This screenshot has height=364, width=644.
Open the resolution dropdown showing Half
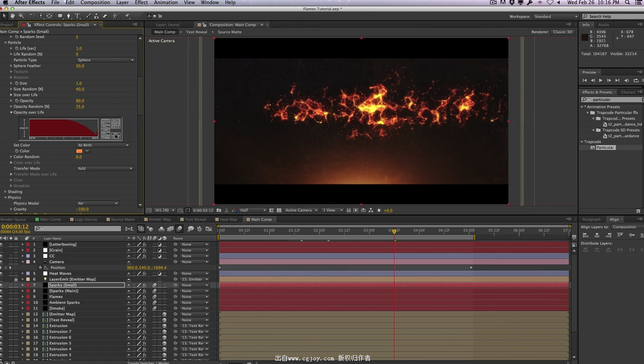[x=253, y=210]
